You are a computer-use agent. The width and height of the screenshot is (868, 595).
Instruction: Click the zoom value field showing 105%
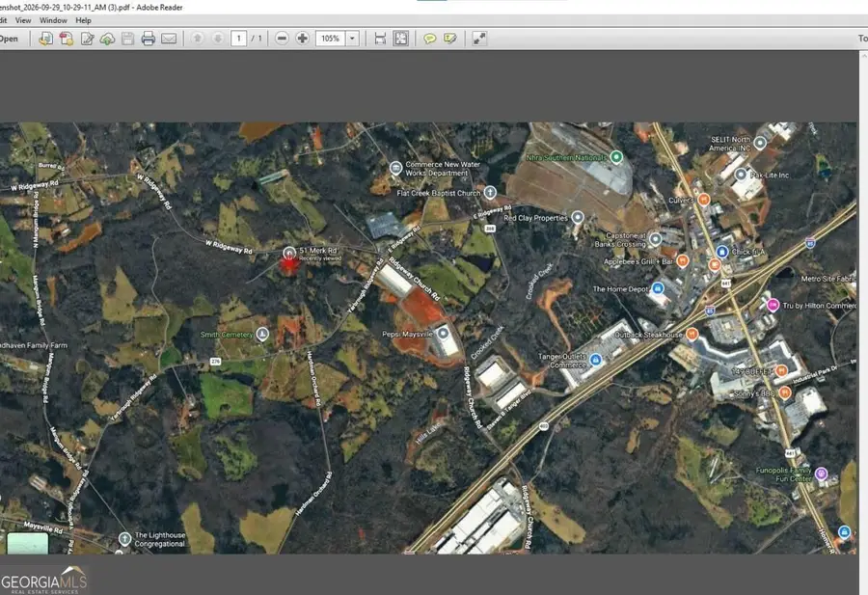point(331,39)
